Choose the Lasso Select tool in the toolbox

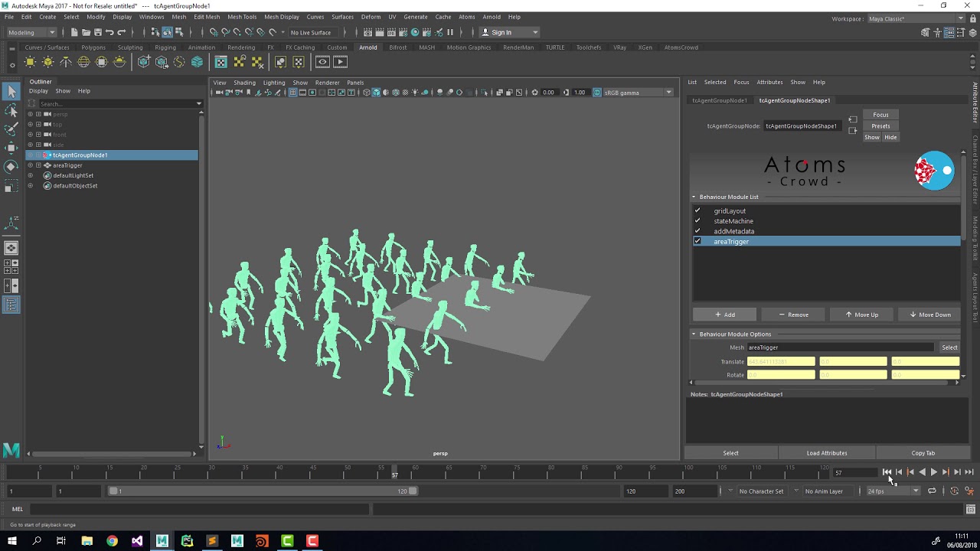11,110
